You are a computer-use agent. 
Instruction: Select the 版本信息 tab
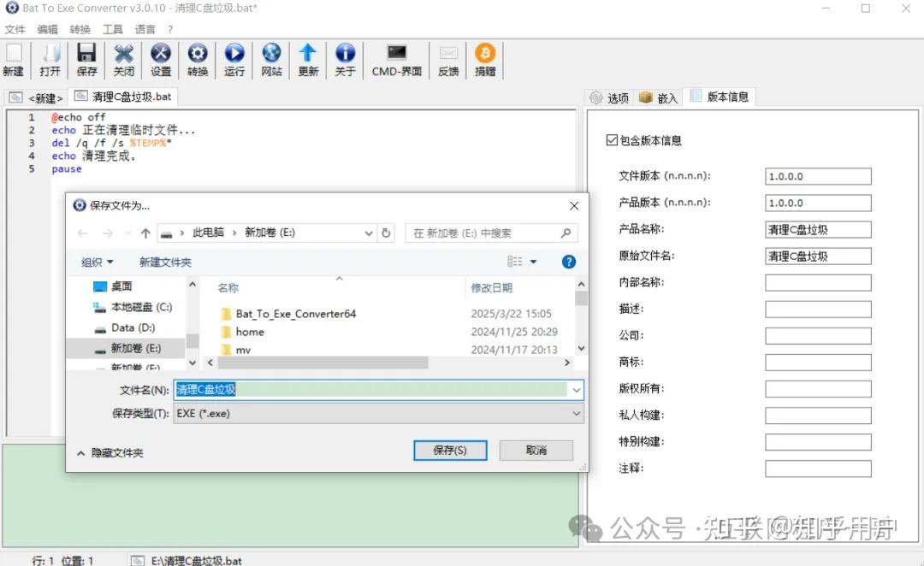(720, 97)
